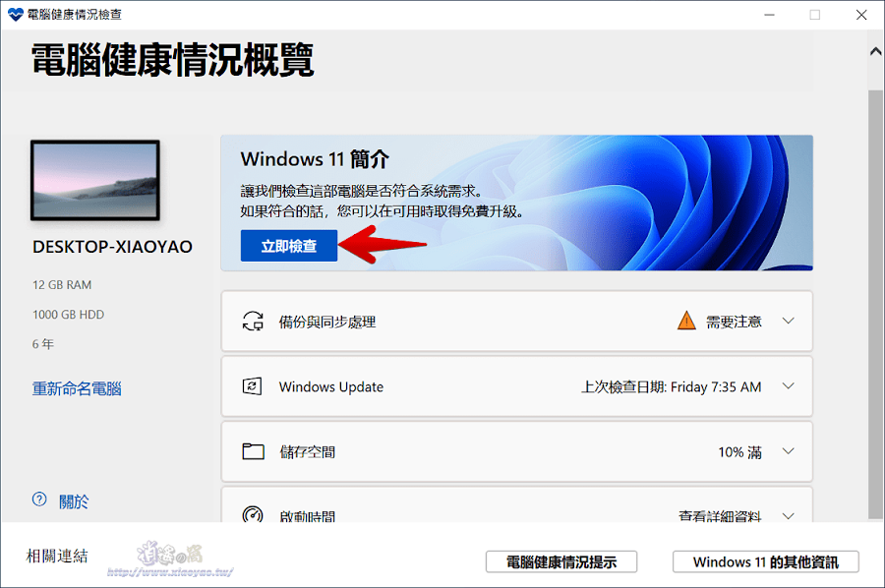Click the scrollbar up arrow
The height and width of the screenshot is (588, 885).
click(875, 52)
